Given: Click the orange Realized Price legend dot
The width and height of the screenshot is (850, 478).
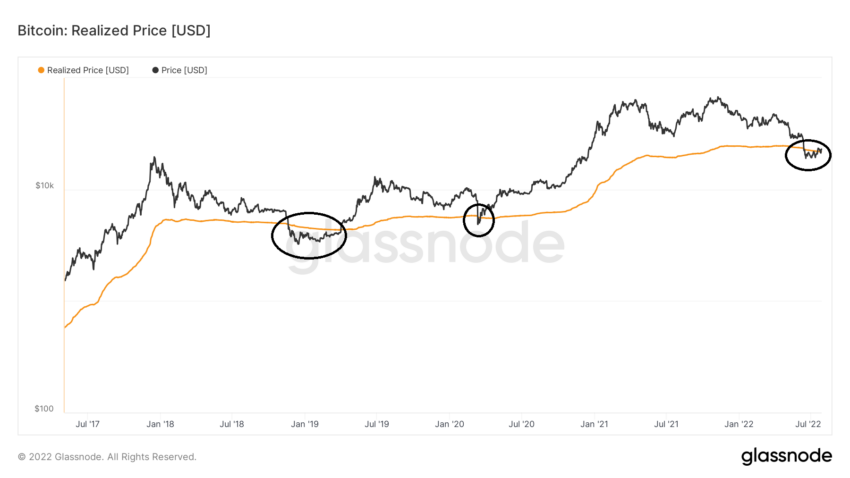Looking at the screenshot, I should tap(41, 70).
